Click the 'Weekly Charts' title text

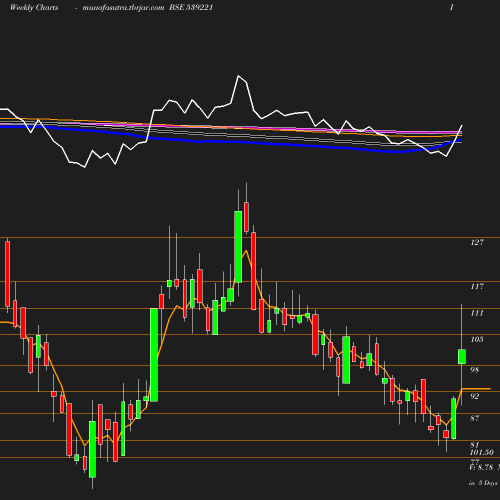[x=34, y=8]
